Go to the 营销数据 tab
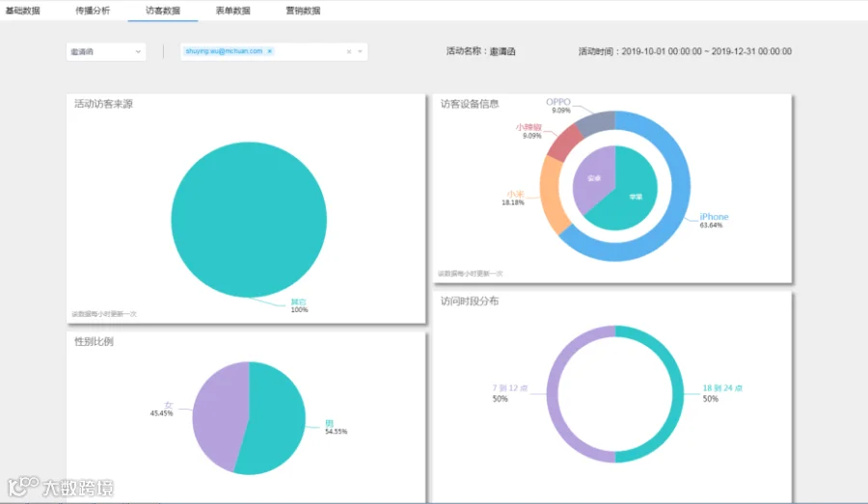This screenshot has height=504, width=868. point(303,11)
